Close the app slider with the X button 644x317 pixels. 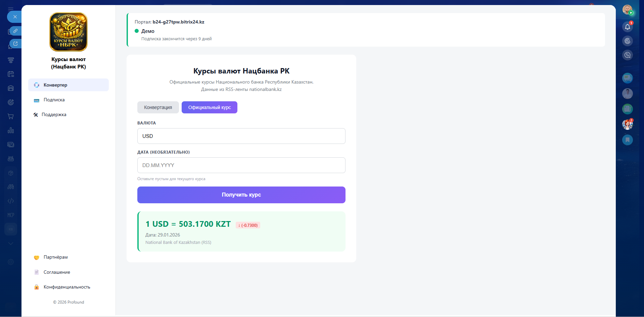[x=15, y=17]
